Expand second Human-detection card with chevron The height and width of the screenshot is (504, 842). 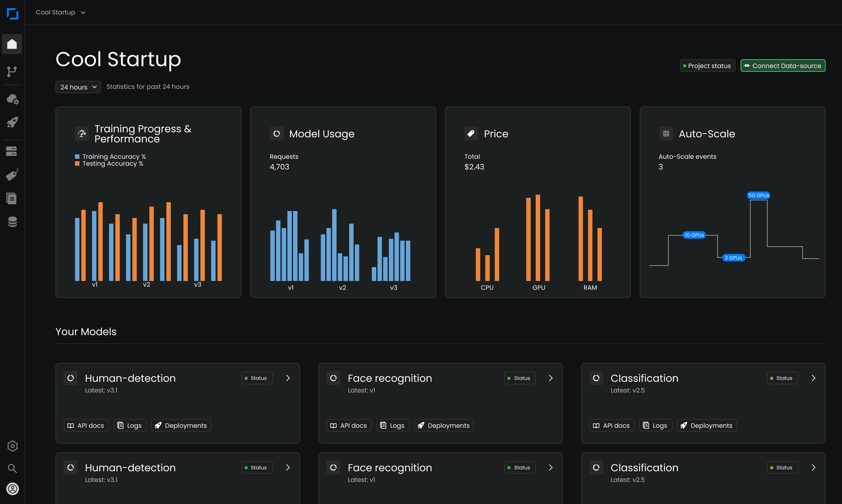[x=288, y=468]
